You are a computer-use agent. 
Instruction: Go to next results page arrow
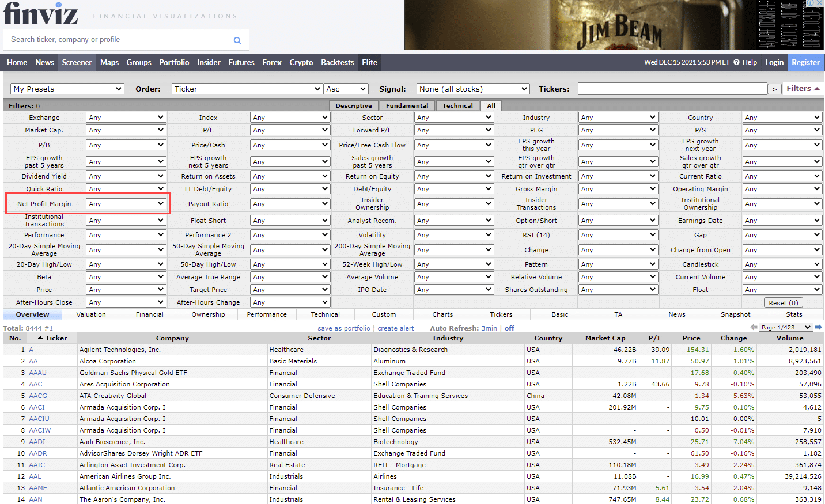(x=818, y=327)
